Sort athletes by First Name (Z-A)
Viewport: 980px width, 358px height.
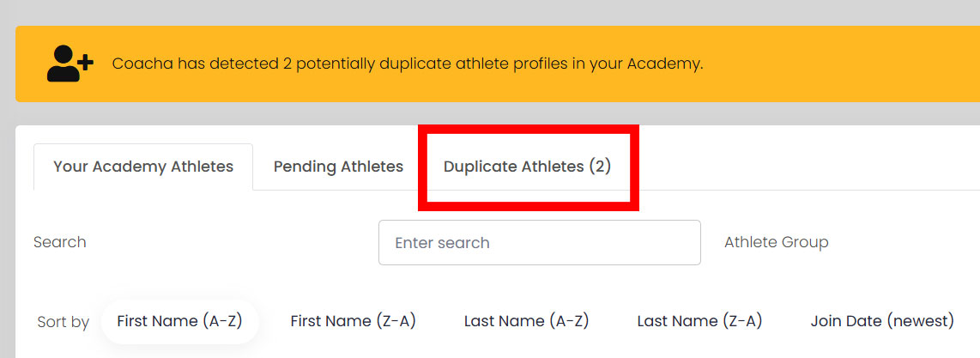coord(353,321)
